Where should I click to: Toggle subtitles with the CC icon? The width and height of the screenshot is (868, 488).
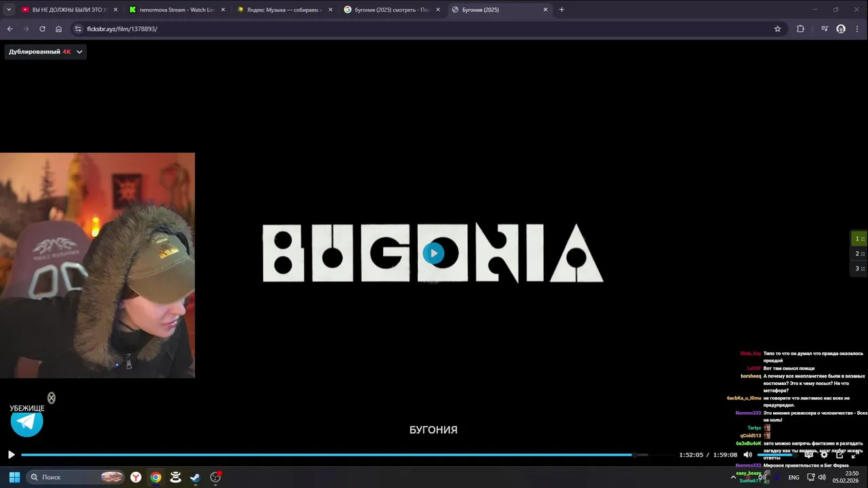[808, 455]
